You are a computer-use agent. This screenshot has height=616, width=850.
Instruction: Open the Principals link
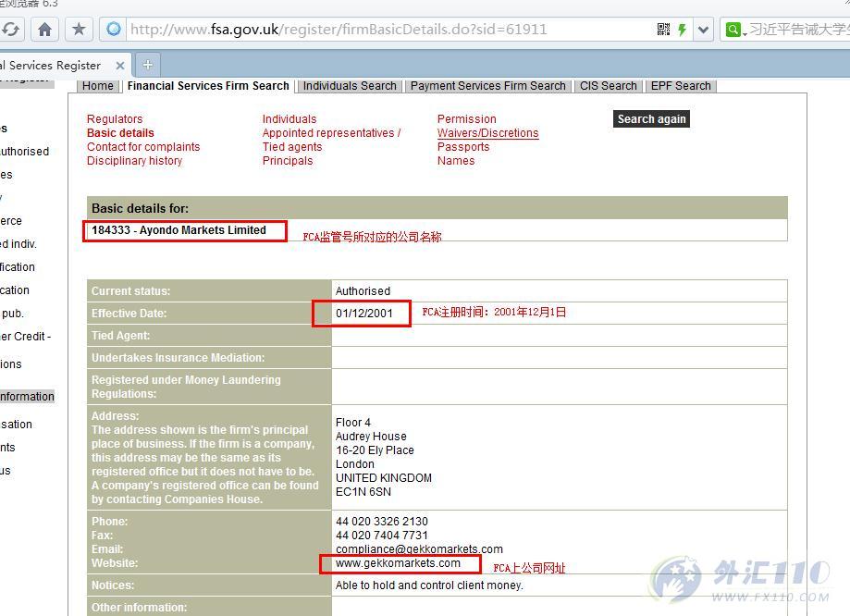click(288, 161)
